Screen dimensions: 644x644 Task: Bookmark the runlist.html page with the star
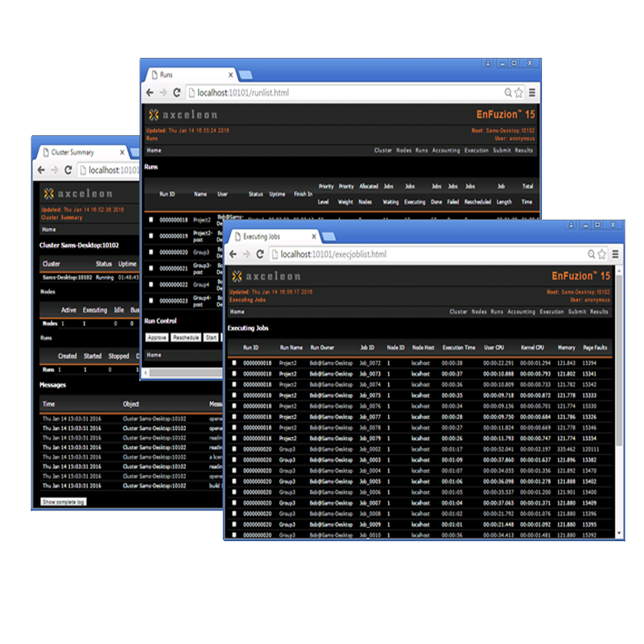(518, 93)
